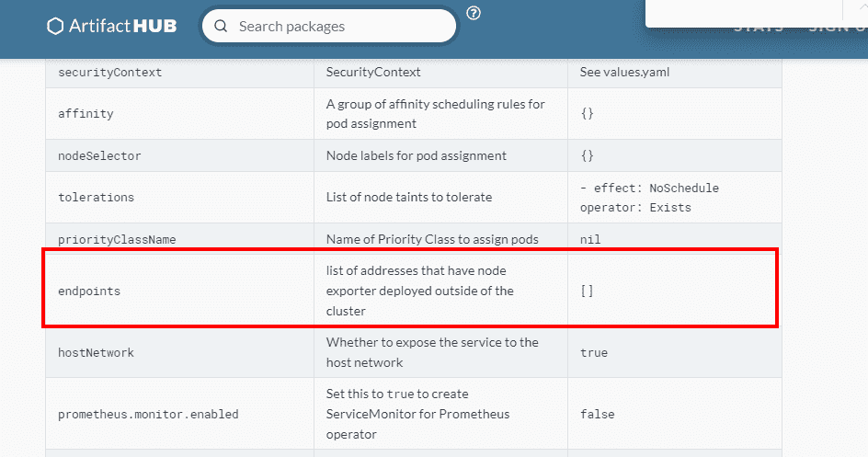Select the affinity parameter cell
Screen dimensions: 868x457
[x=86, y=114]
